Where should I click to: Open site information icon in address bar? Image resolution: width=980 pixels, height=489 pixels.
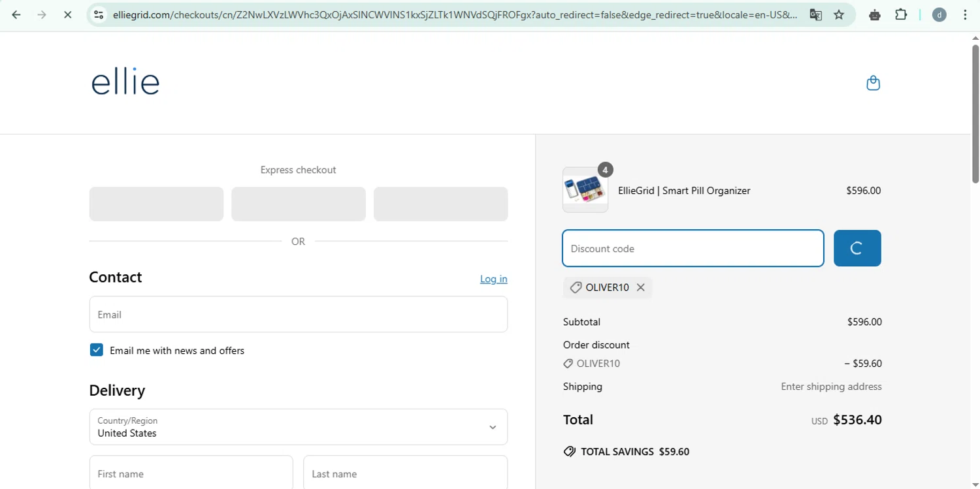point(99,14)
